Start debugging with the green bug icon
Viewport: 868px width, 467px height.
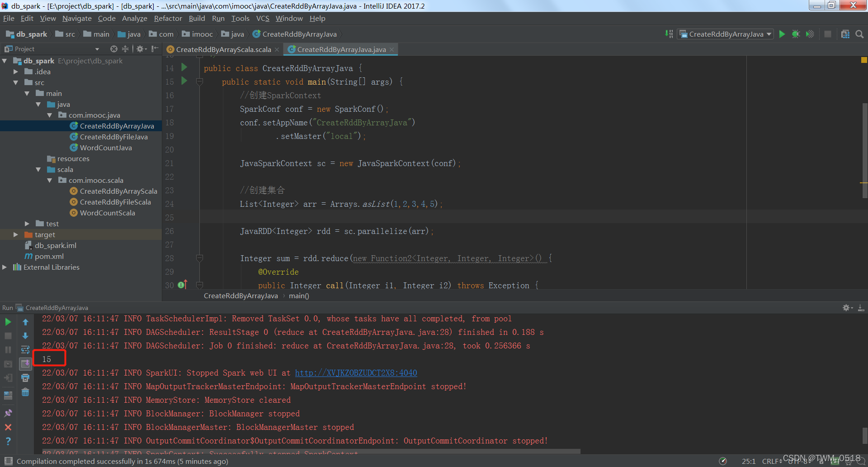click(796, 34)
